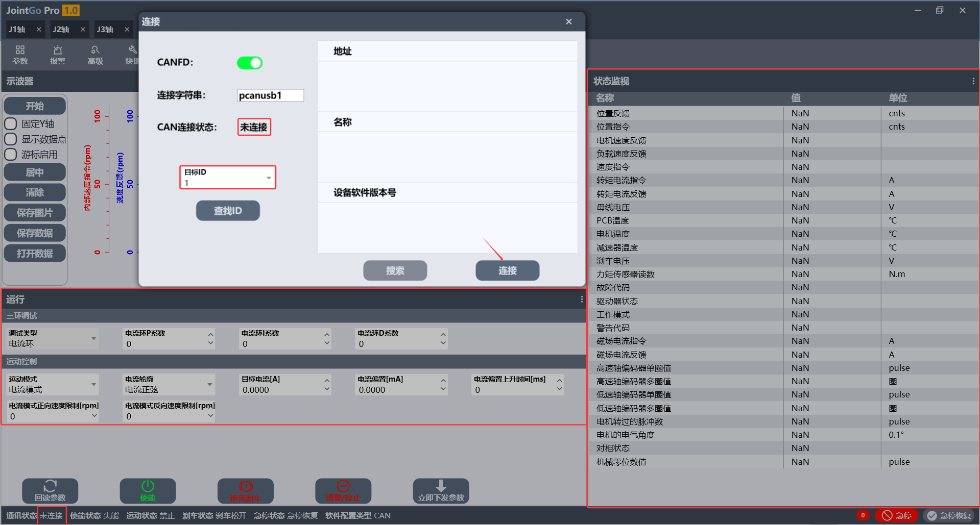
Task: Close the J3轴 tab
Action: (127, 30)
